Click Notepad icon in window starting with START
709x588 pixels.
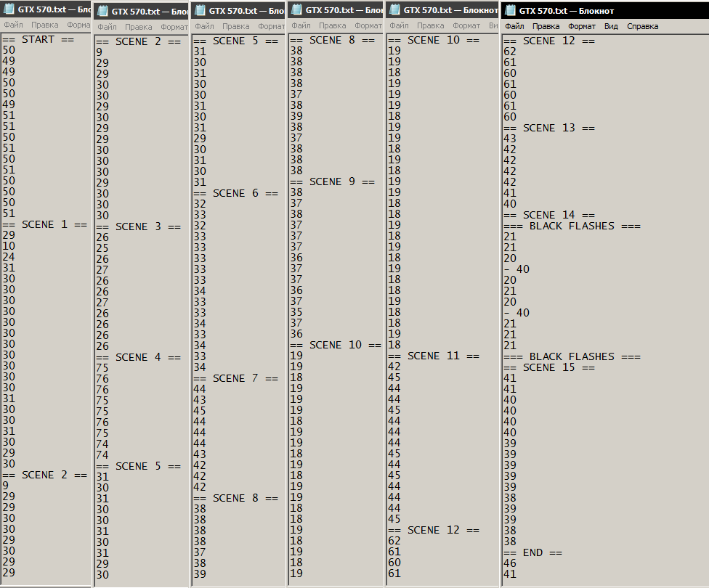pos(9,9)
